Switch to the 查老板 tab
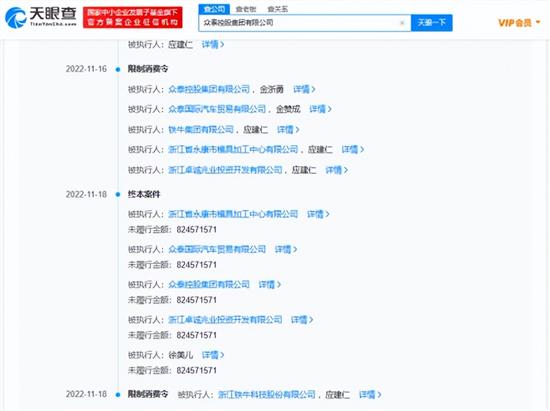Image resolution: width=550 pixels, height=411 pixels. click(x=246, y=9)
